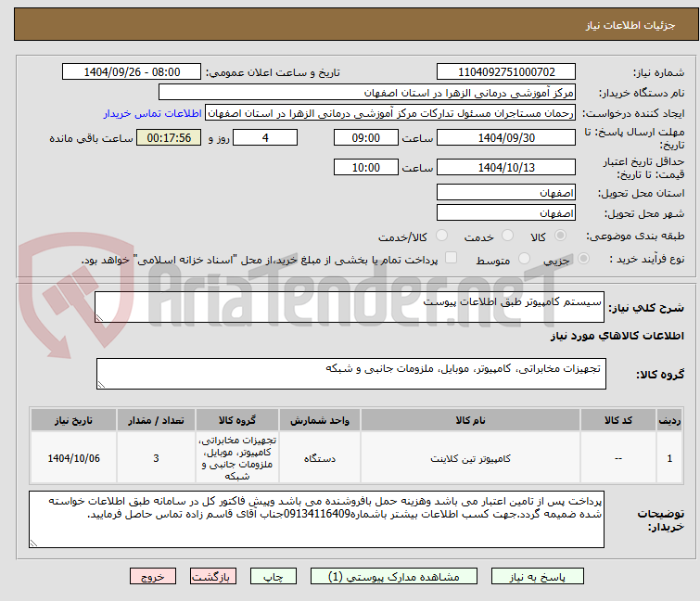Click the 'گروه کالا' column header

[237, 420]
